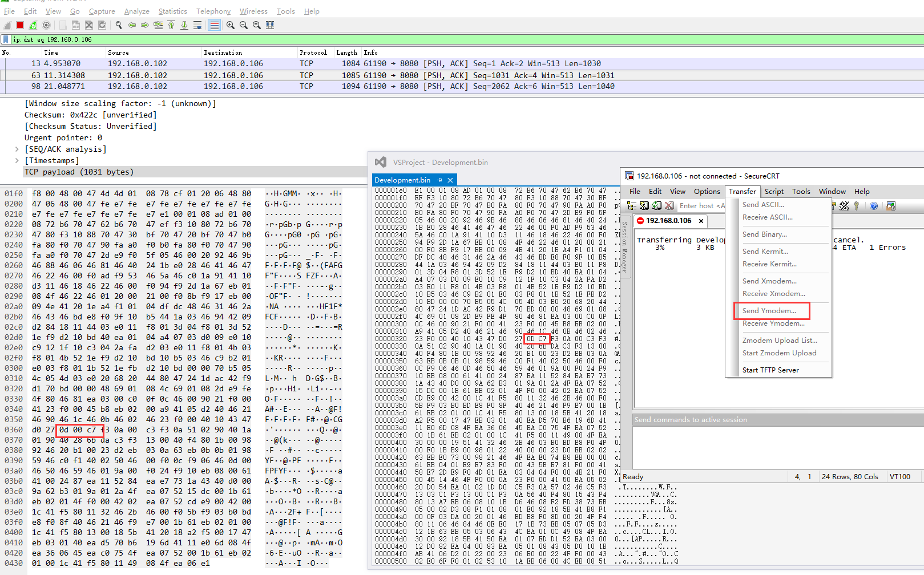Expand the [SEQ/ACK analysis] tree node

[x=17, y=149]
